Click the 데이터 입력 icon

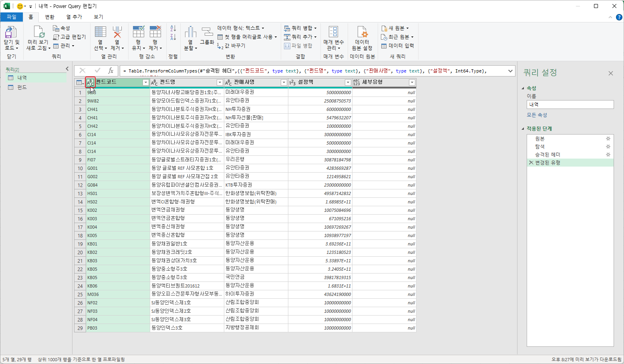click(x=384, y=46)
